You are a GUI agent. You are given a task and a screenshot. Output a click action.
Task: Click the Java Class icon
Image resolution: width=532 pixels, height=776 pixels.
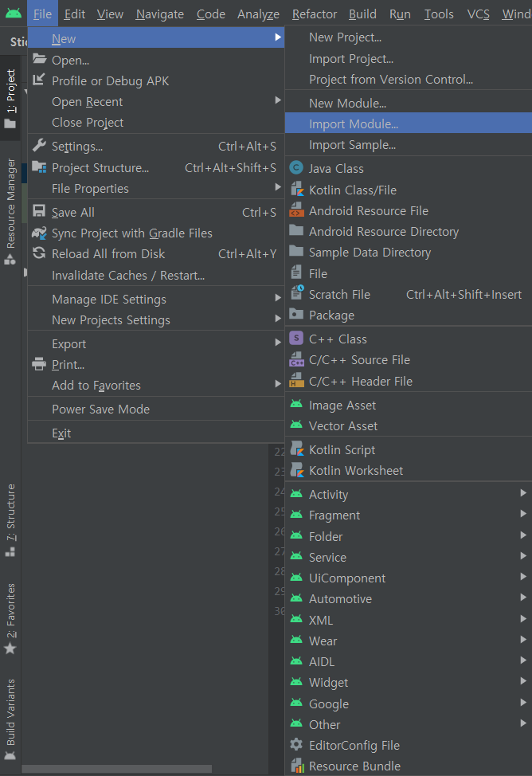tap(296, 168)
